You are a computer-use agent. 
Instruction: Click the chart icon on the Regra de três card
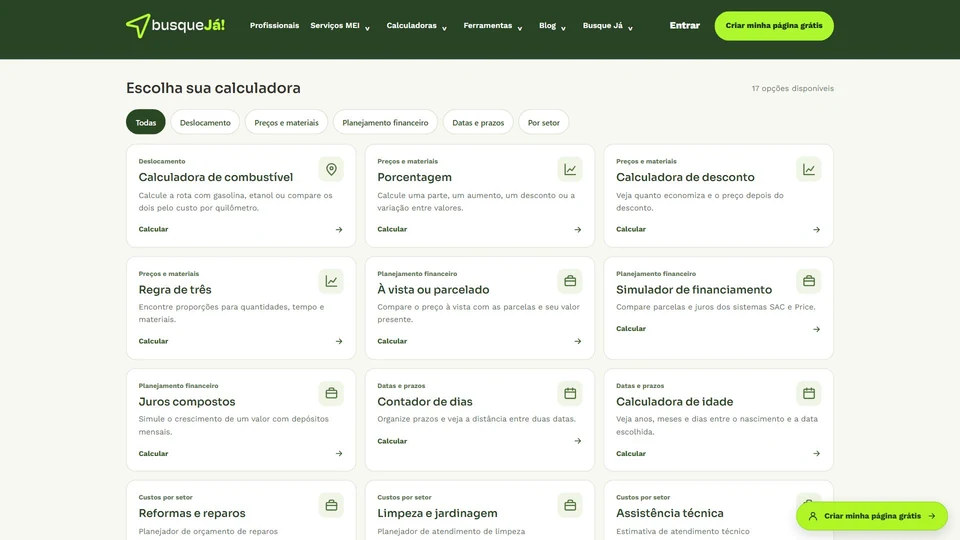pyautogui.click(x=331, y=281)
